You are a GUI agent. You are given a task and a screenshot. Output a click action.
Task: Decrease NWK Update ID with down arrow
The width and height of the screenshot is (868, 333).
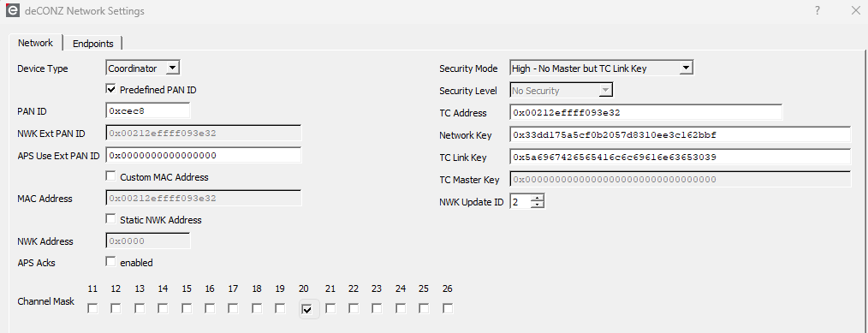538,205
